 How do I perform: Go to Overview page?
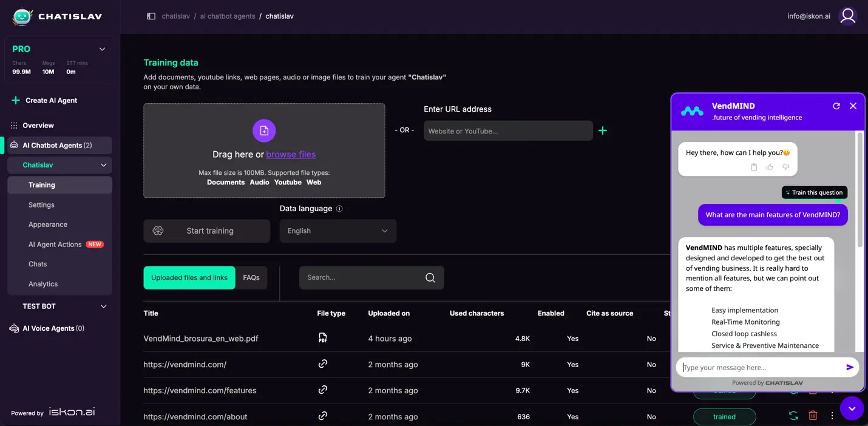point(38,126)
